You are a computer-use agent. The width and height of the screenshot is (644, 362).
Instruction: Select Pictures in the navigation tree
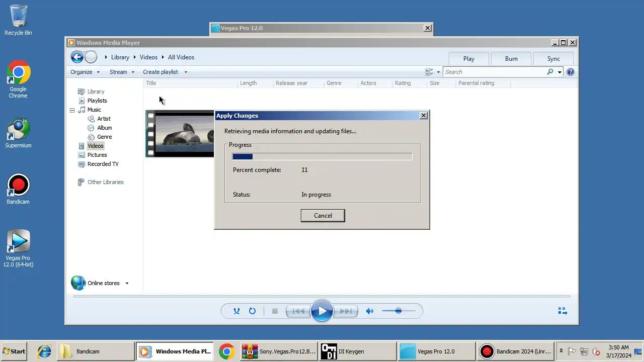[x=97, y=155]
